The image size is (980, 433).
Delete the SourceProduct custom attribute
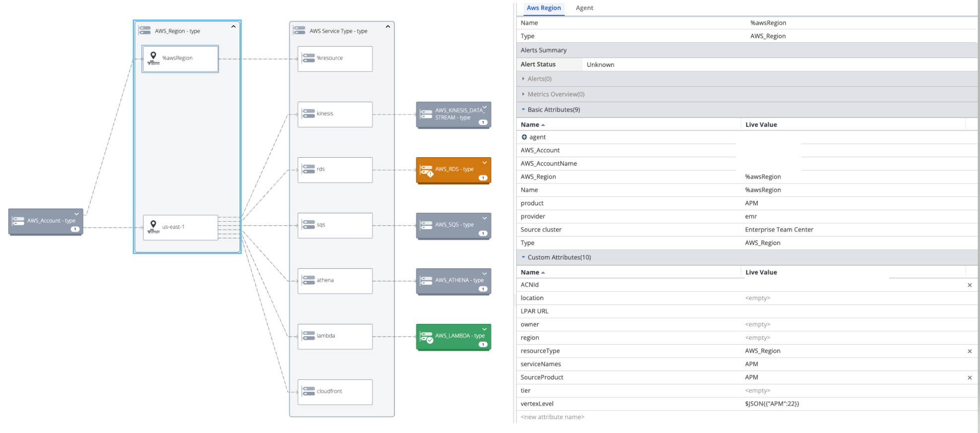pyautogui.click(x=970, y=378)
